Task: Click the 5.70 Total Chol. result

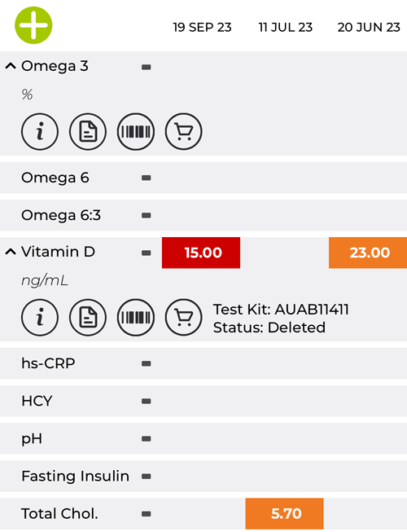Action: (284, 514)
